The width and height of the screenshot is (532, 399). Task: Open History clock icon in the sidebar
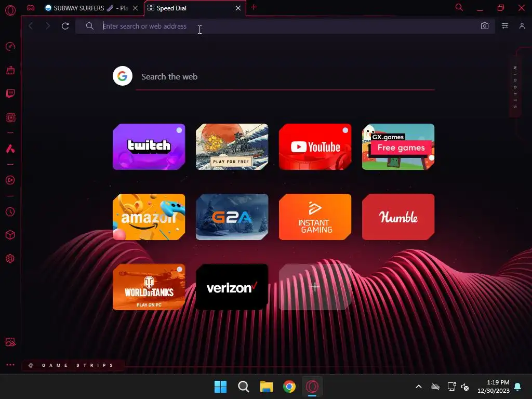click(10, 212)
